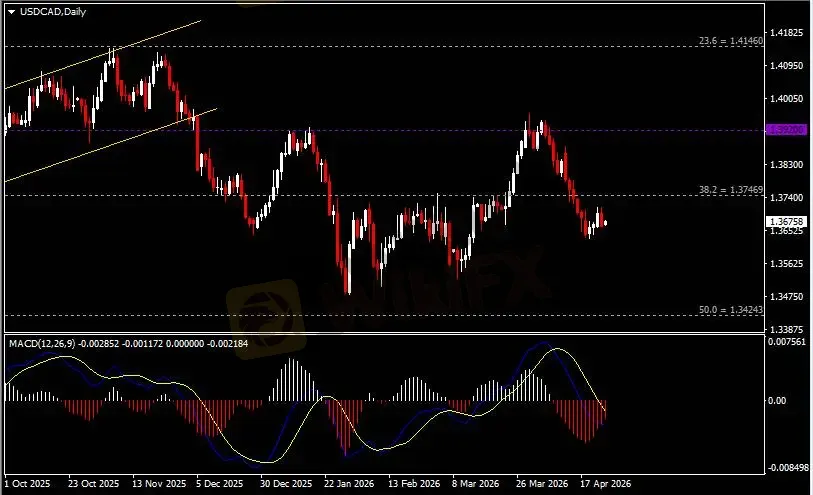The height and width of the screenshot is (495, 813).
Task: Click the 50.0 = 1.34243 Fibonacci label
Action: click(731, 309)
